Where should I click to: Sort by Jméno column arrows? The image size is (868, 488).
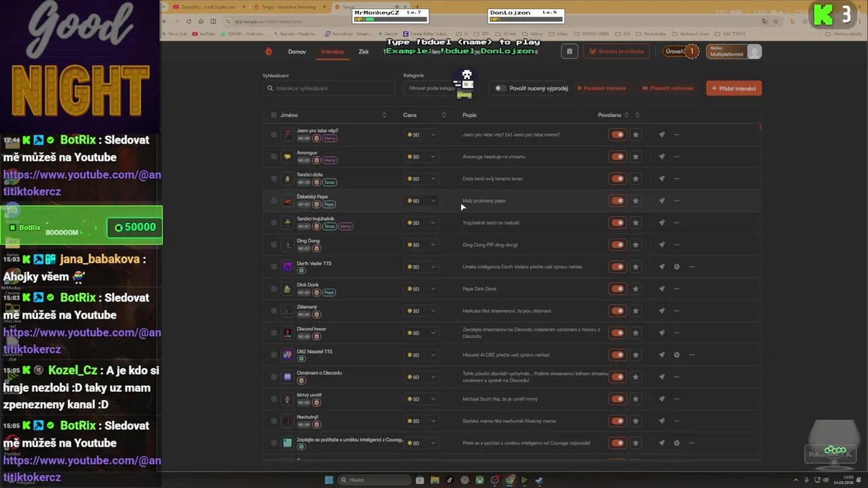click(384, 115)
